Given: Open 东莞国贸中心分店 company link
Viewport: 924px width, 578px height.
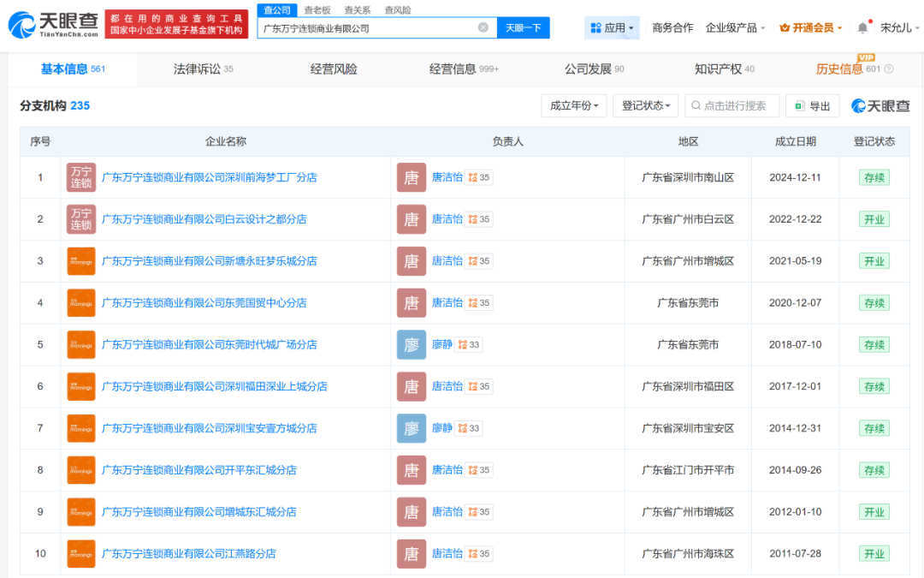Looking at the screenshot, I should click(x=204, y=303).
